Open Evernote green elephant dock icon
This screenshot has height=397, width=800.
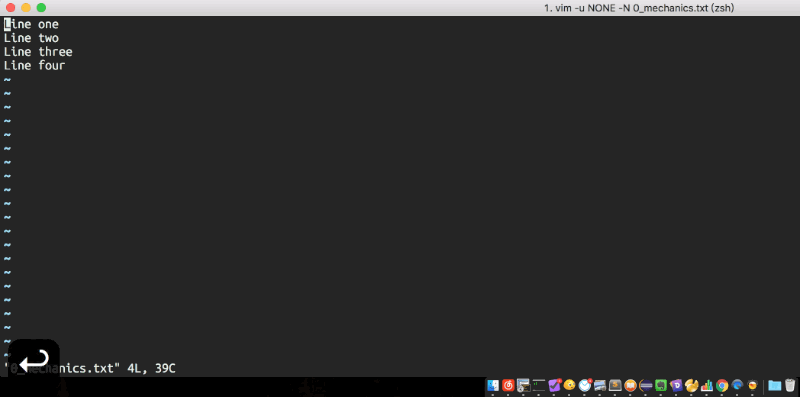(x=661, y=385)
